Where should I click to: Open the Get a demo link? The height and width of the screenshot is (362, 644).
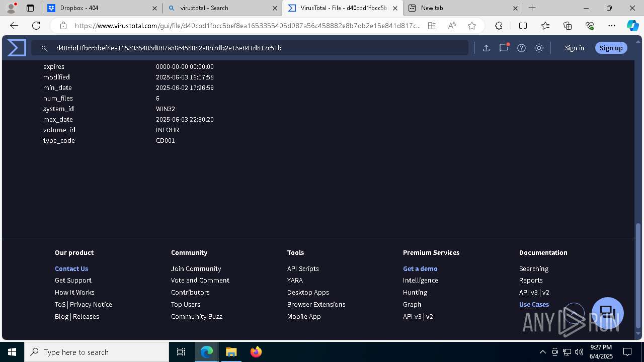420,268
